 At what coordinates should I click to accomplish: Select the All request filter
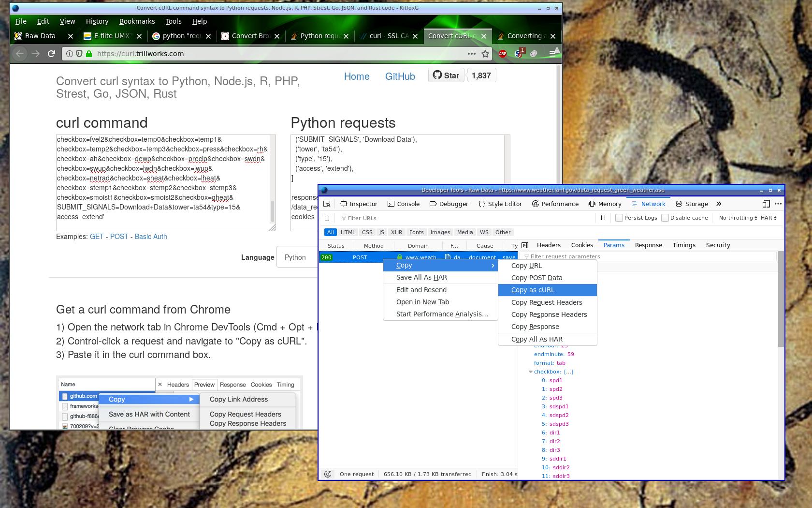tap(331, 232)
